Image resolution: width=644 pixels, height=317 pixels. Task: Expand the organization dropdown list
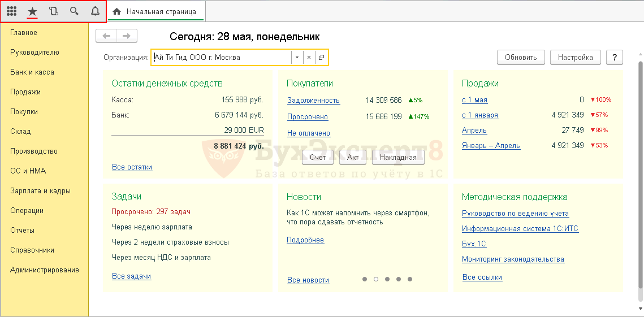click(297, 58)
